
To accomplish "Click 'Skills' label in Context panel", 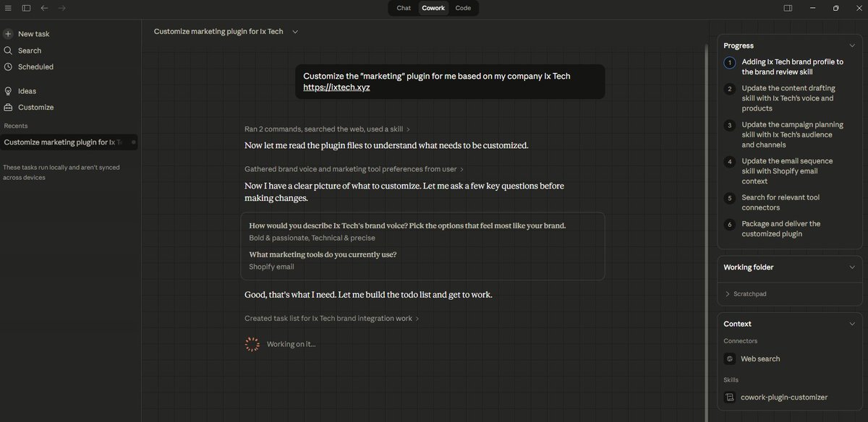I will click(x=731, y=379).
